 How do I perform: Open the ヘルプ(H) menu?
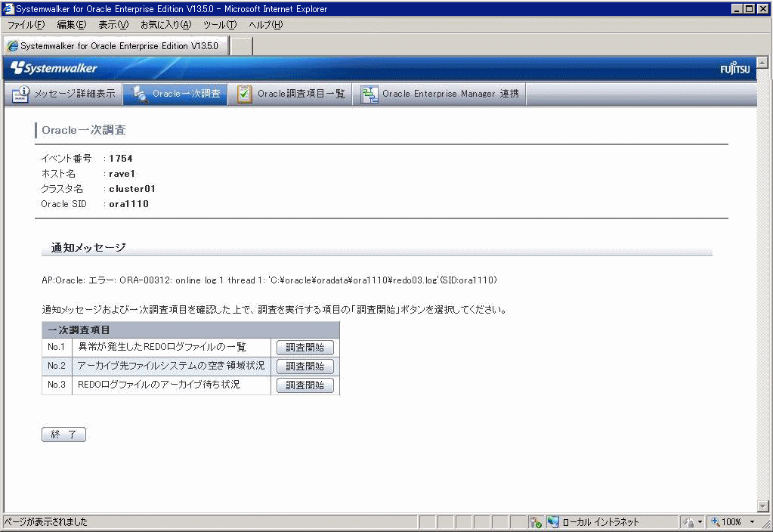(266, 25)
